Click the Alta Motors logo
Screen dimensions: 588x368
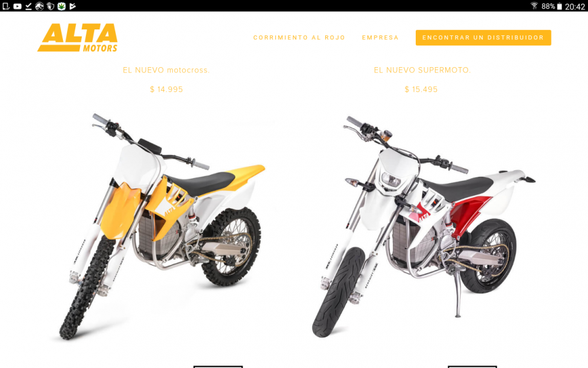[78, 38]
